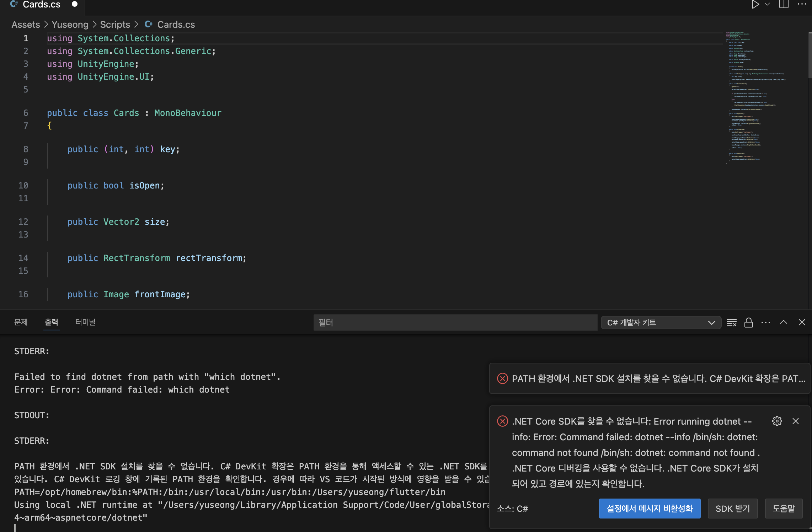Switch to the 문제 tab
The width and height of the screenshot is (812, 532).
(x=21, y=322)
